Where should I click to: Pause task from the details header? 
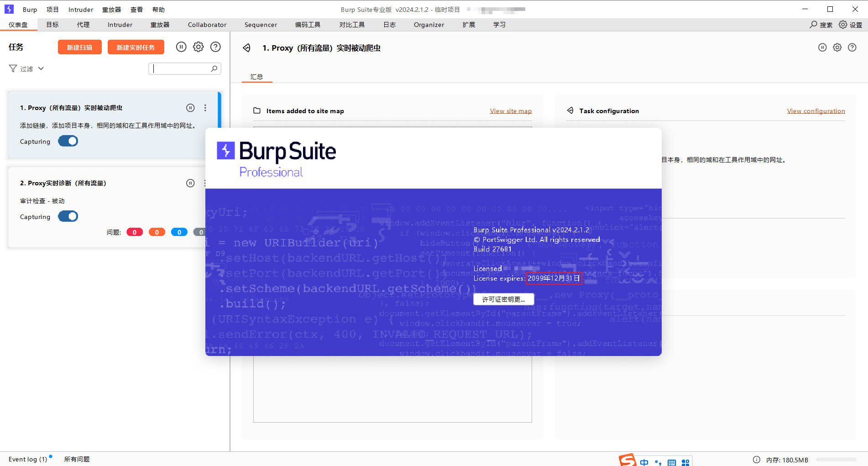(822, 47)
